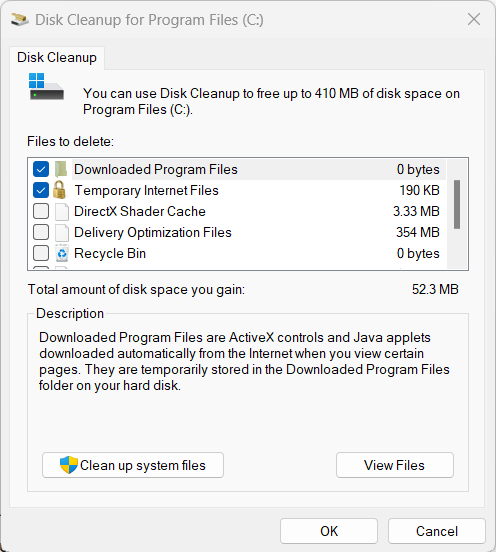Close the Disk Cleanup dialog
The image size is (496, 552).
(474, 19)
